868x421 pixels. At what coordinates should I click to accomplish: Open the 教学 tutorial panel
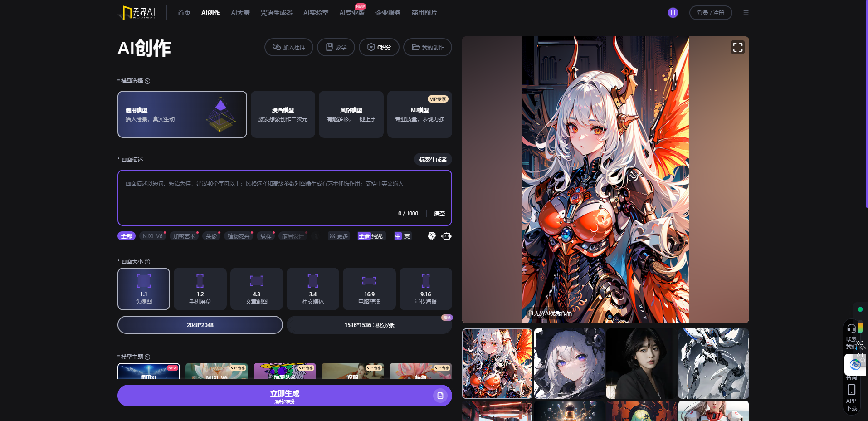(x=336, y=47)
